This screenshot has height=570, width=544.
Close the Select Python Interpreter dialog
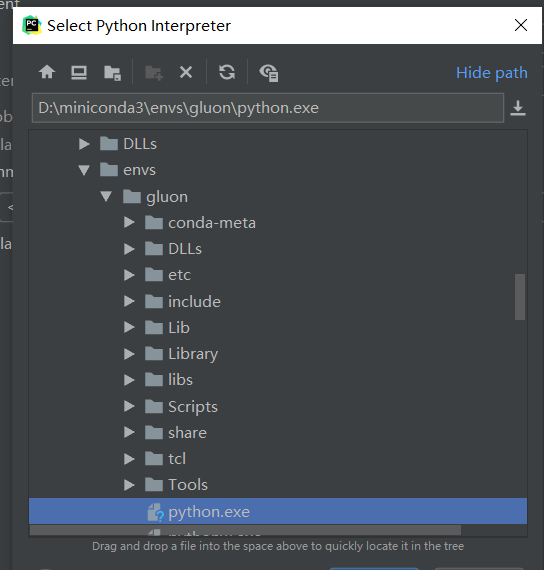coord(521,25)
